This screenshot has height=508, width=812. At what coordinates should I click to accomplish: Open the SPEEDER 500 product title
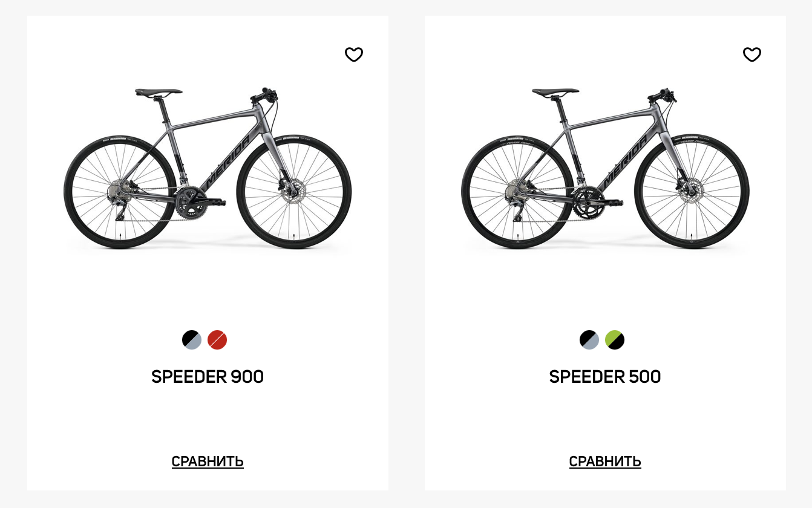(x=605, y=377)
